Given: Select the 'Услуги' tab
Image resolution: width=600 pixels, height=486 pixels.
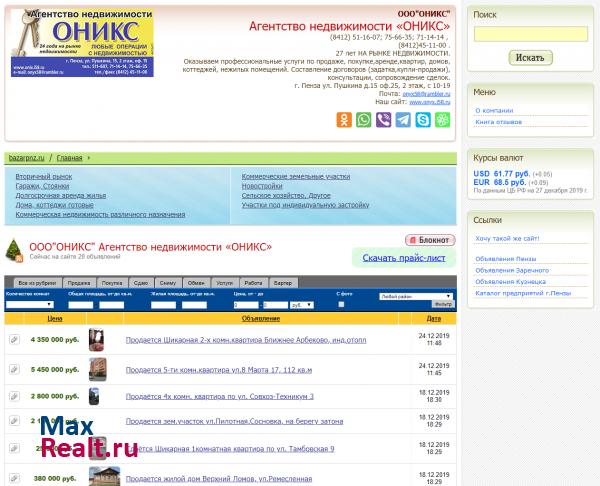Looking at the screenshot, I should (224, 283).
